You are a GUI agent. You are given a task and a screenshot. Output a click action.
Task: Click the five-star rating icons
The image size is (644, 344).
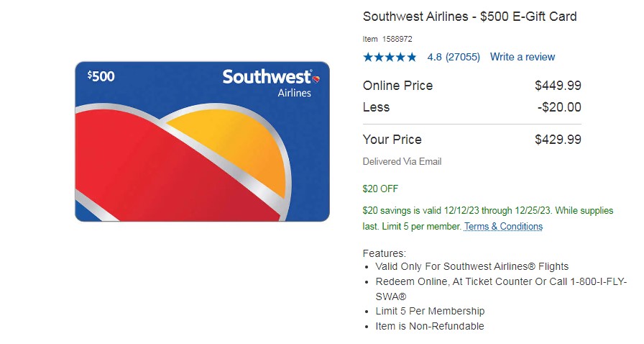[x=390, y=57]
